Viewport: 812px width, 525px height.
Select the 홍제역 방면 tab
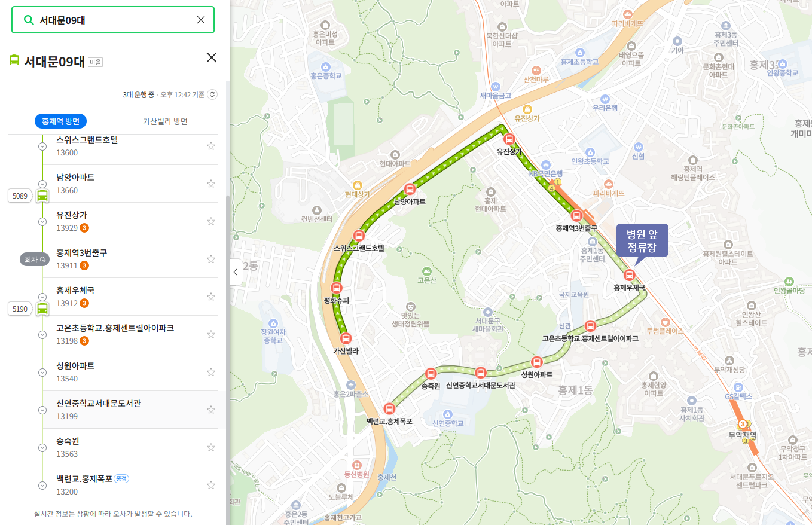61,121
